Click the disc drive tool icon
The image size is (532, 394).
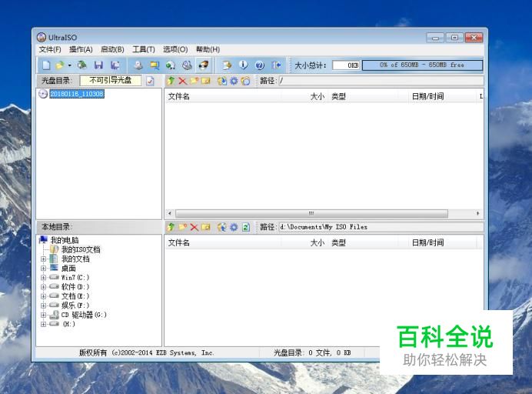[187, 65]
